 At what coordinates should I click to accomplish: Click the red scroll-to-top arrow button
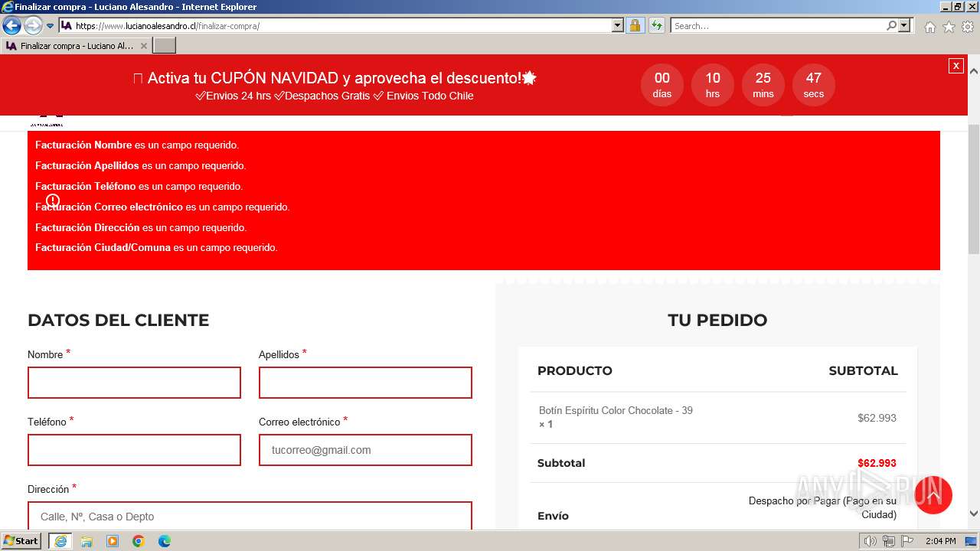[x=933, y=495]
